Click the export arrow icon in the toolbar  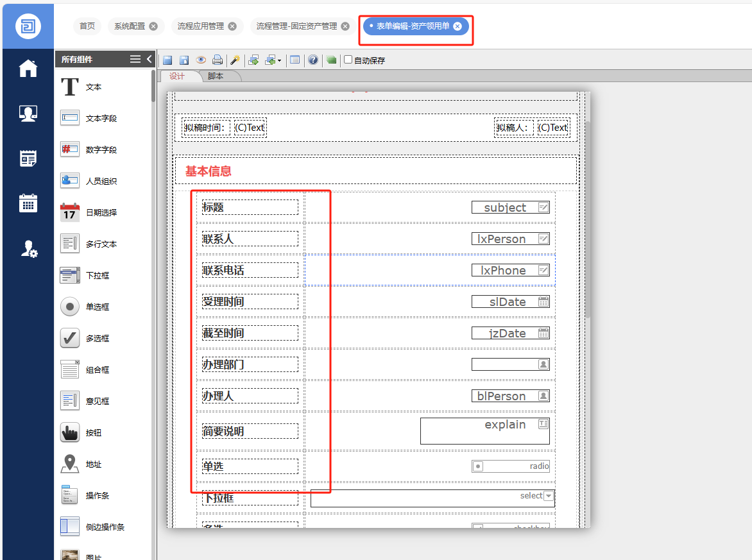(253, 60)
